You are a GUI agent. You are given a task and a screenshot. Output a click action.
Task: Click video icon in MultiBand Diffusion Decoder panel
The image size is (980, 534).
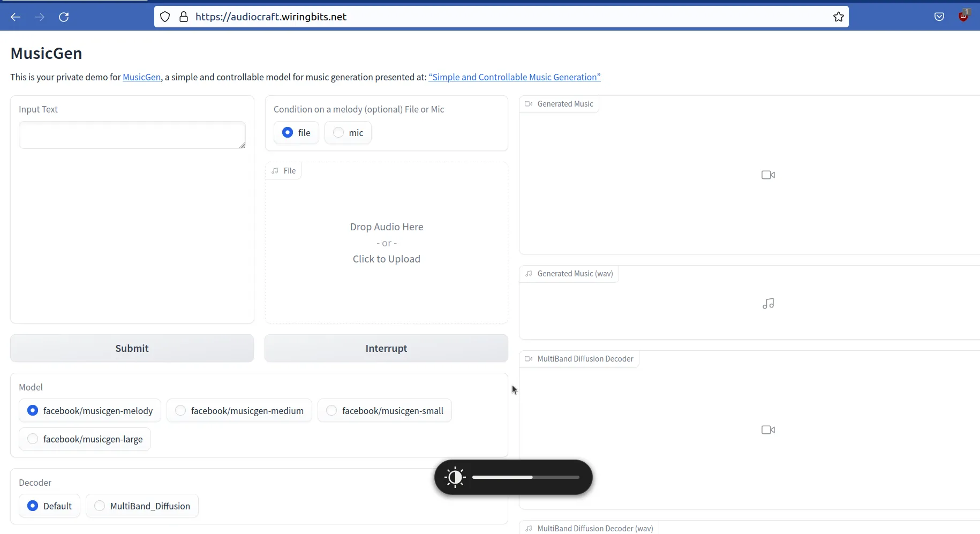[x=768, y=430]
